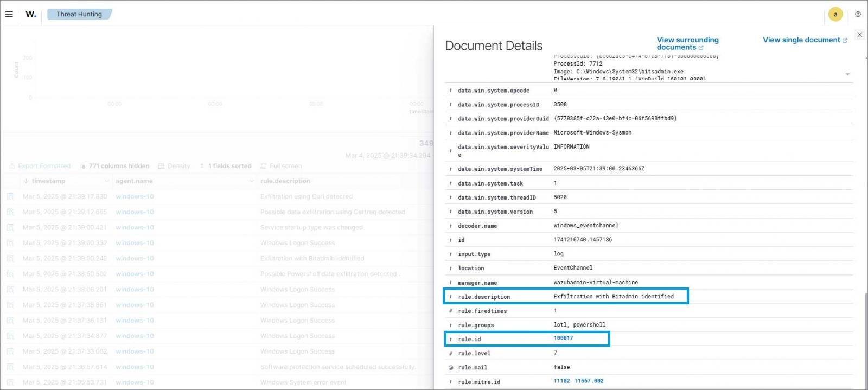Click field type icon of rule.level
Viewport: 868px width, 390px height.
pyautogui.click(x=451, y=353)
